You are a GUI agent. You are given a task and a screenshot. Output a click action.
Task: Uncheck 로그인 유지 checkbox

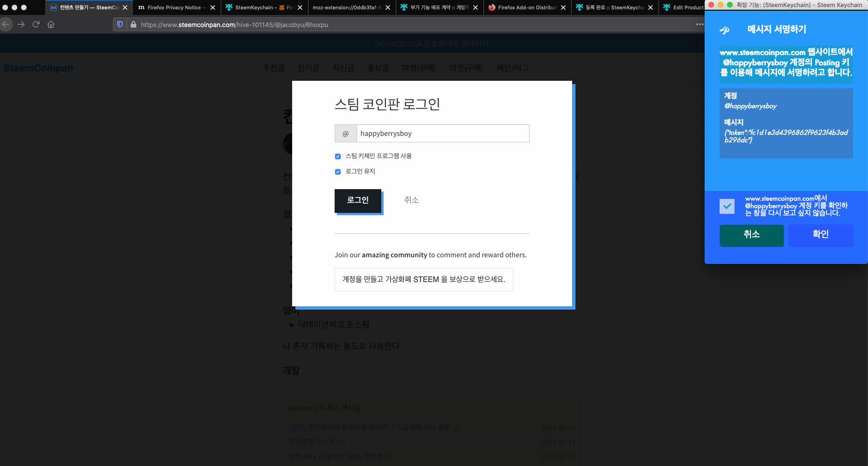pyautogui.click(x=338, y=172)
